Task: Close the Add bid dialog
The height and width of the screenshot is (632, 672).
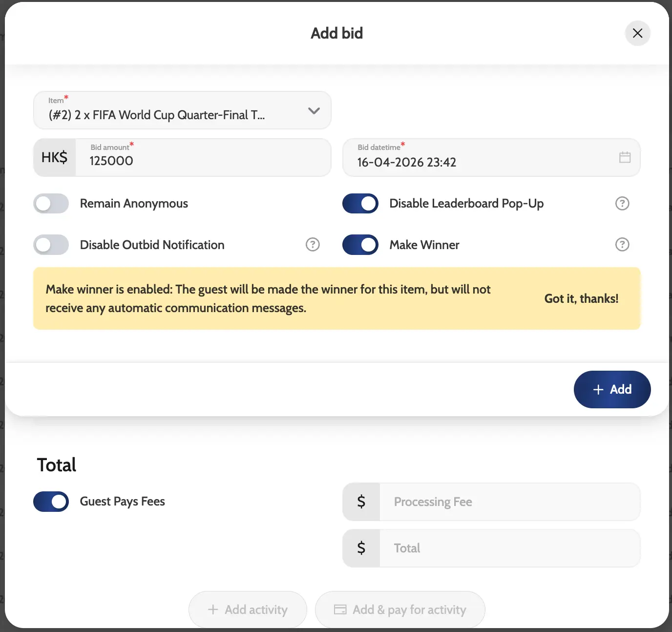Action: click(637, 33)
